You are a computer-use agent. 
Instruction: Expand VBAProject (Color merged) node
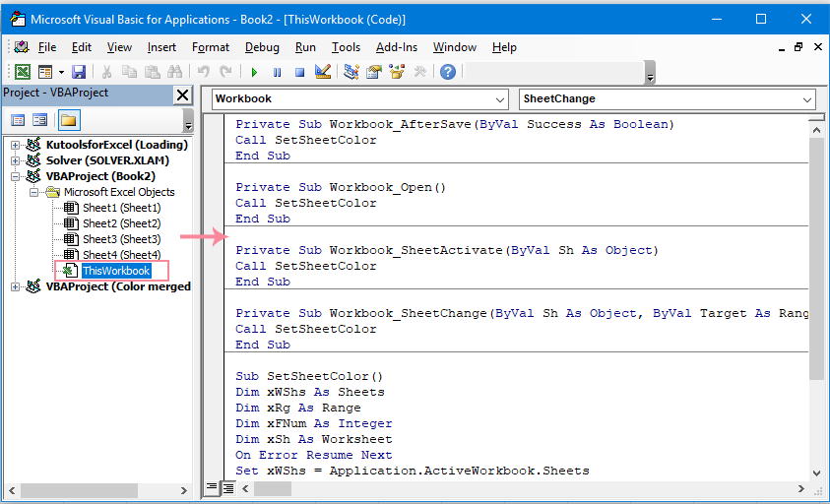[x=16, y=286]
